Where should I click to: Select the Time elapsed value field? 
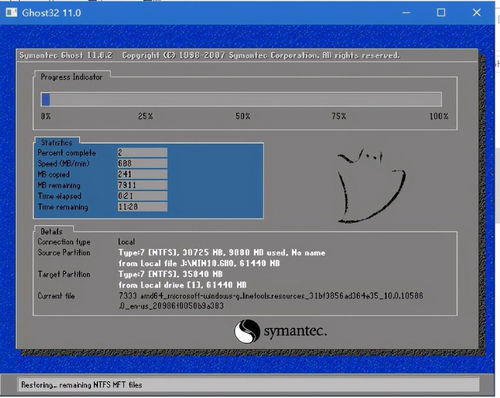pyautogui.click(x=142, y=196)
